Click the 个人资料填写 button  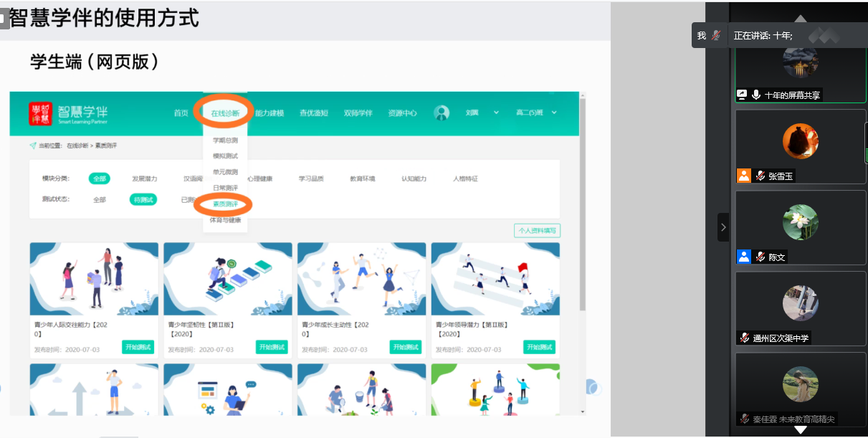pyautogui.click(x=537, y=231)
